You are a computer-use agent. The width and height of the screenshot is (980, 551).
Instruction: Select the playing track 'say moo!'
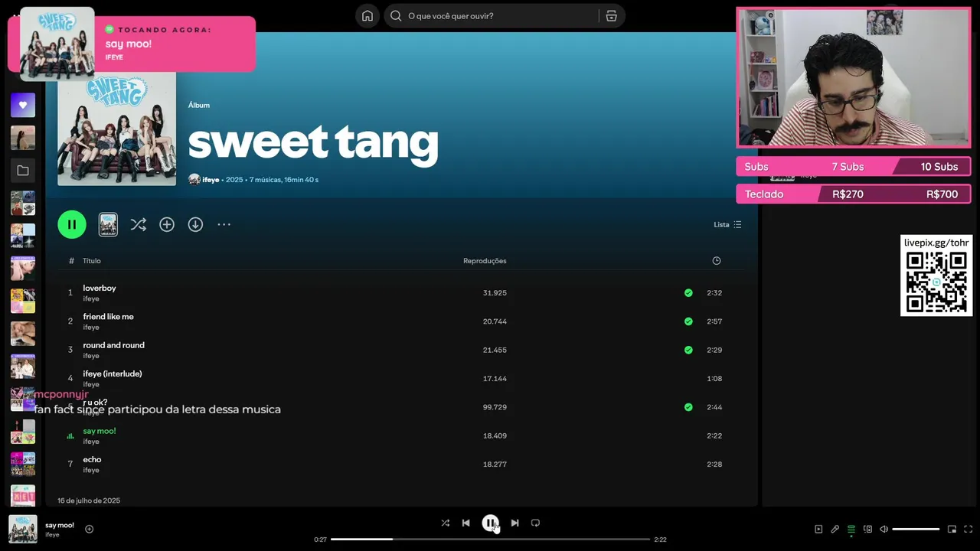tap(100, 431)
